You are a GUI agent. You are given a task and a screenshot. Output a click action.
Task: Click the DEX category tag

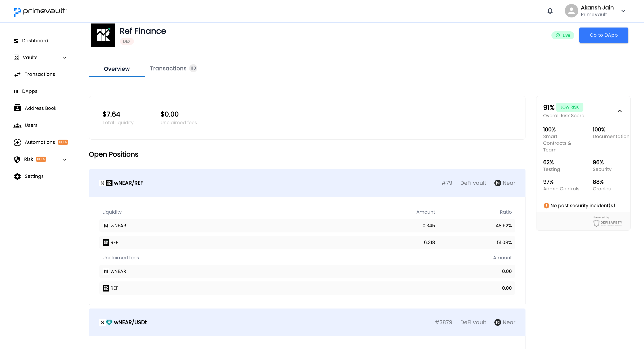pyautogui.click(x=127, y=41)
